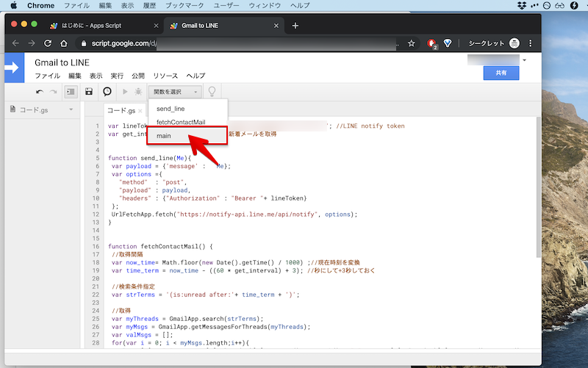Run the script with the play icon
Screen dimensions: 588x368
click(125, 92)
